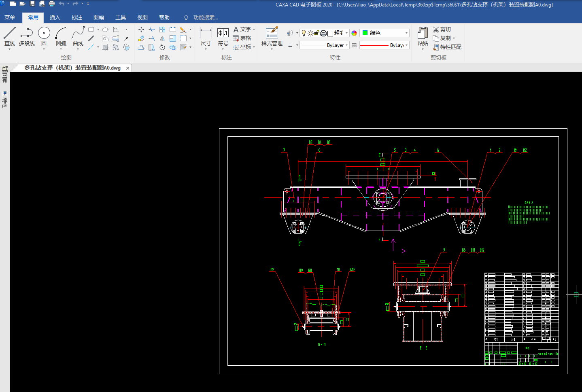Screen dimensions: 582x392
Task: Click the 功能搜索 search field
Action: 206,17
